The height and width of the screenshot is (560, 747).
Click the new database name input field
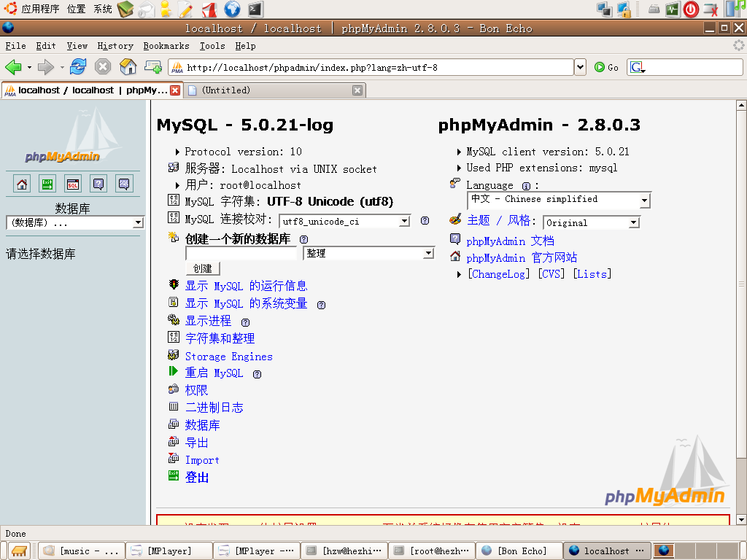pyautogui.click(x=241, y=253)
